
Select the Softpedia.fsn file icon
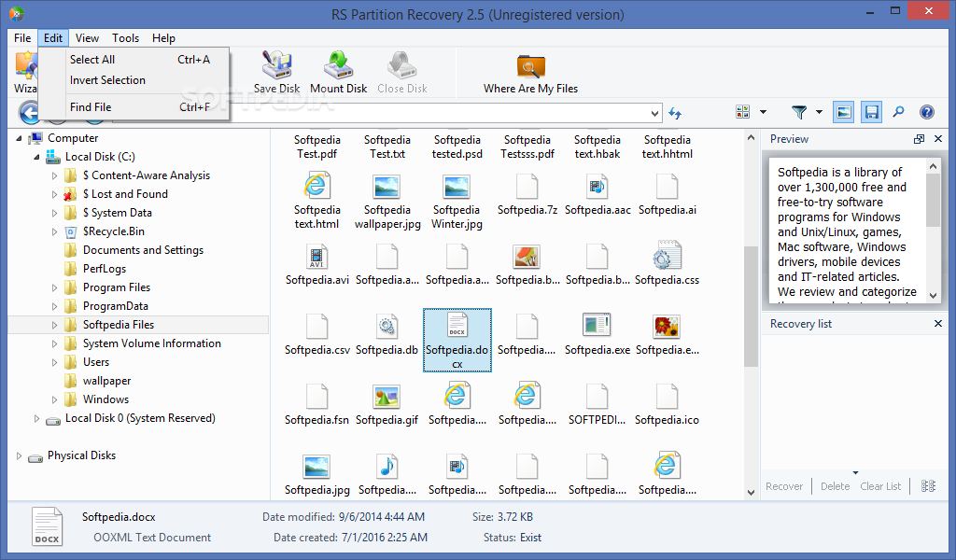(317, 396)
